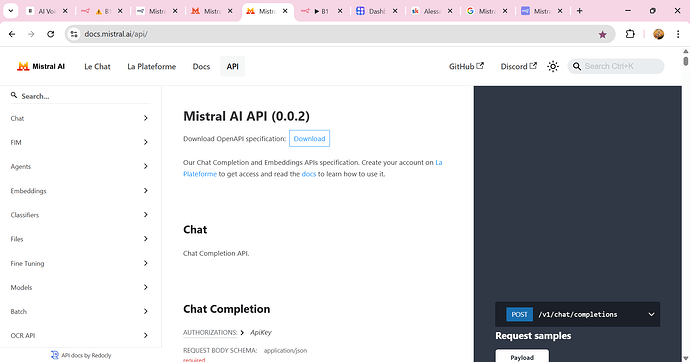Image resolution: width=690 pixels, height=362 pixels.
Task: Follow the docs link in description
Action: (308, 174)
